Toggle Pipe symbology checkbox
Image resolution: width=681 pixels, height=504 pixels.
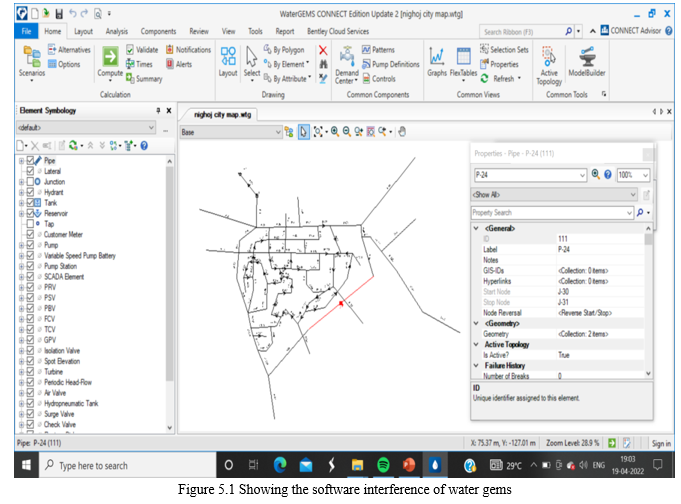click(30, 160)
